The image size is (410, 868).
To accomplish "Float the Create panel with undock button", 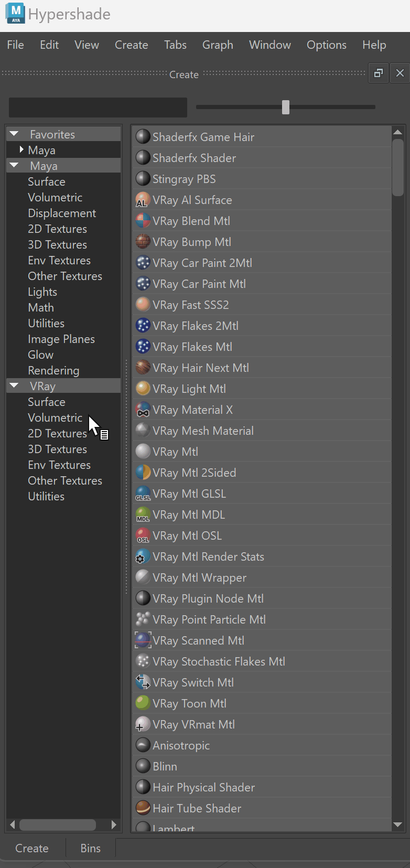I will (378, 73).
